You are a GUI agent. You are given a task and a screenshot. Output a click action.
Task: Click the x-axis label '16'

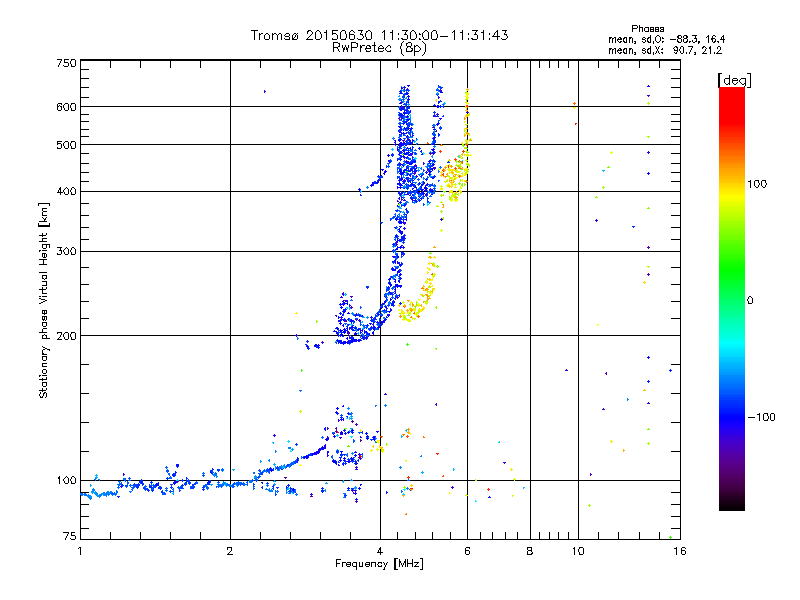680,551
